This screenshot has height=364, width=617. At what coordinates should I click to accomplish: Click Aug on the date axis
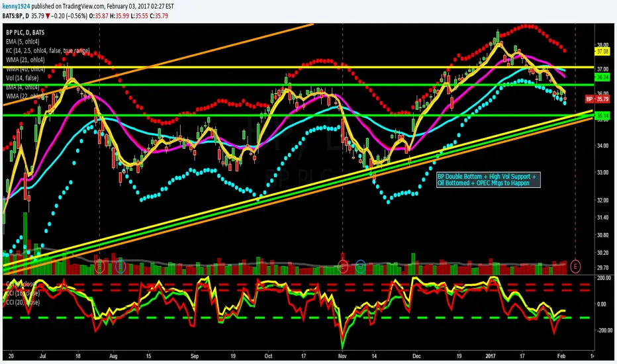pyautogui.click(x=113, y=356)
